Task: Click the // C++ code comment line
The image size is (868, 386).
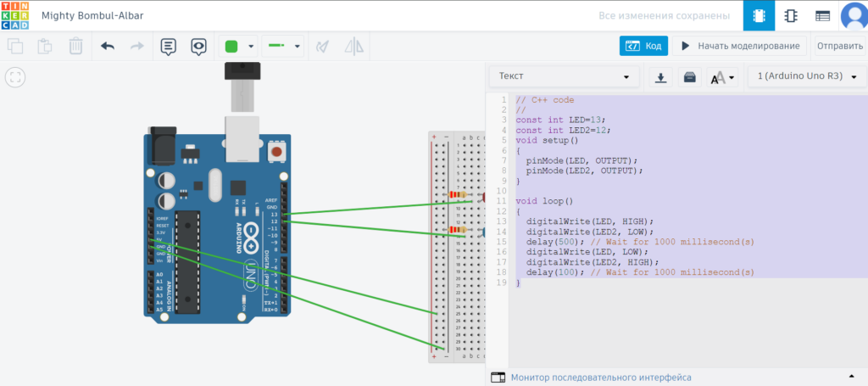Action: [x=545, y=100]
